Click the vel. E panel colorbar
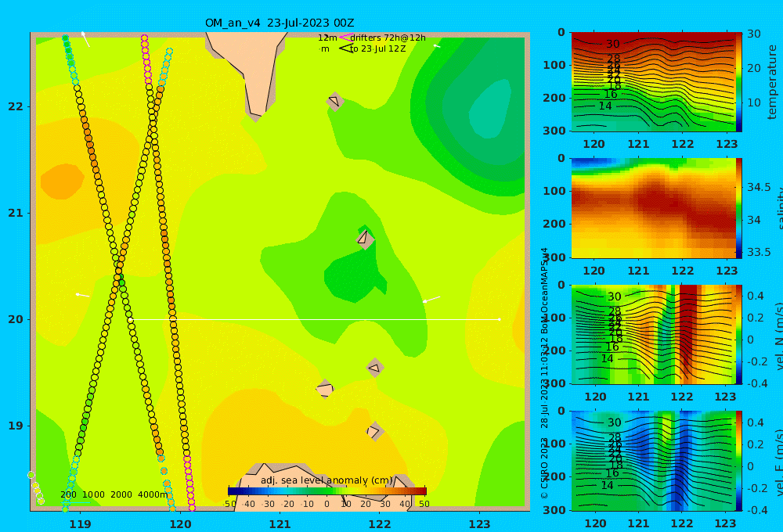Viewport: 783px width, 532px height. pos(738,461)
